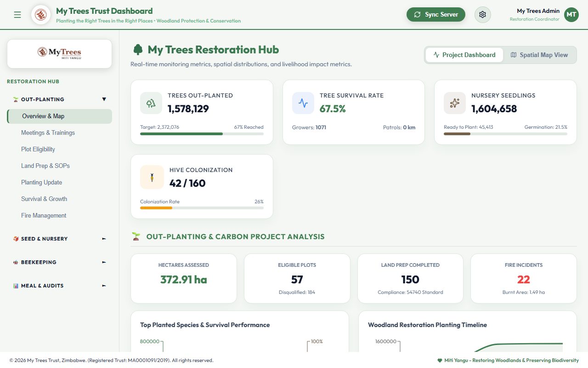
Task: Click the 42 / 160 hive colonization value
Action: pyautogui.click(x=187, y=183)
